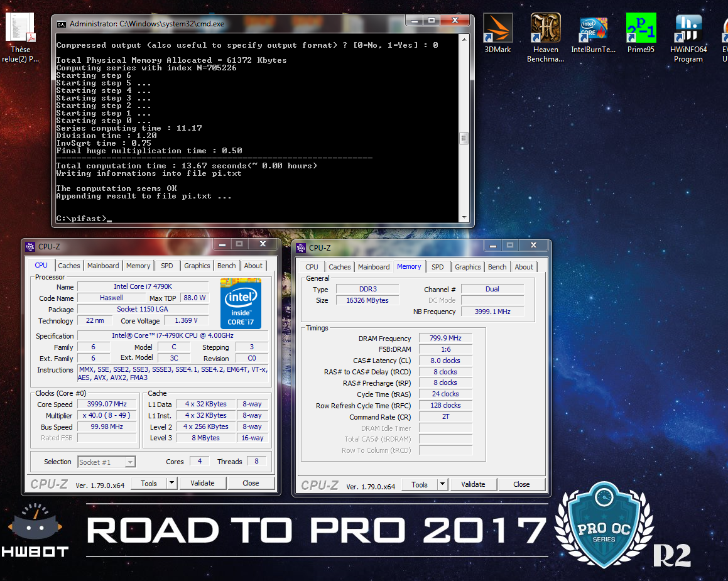The height and width of the screenshot is (581, 728).
Task: Click the Core Speed value field
Action: pyautogui.click(x=107, y=404)
